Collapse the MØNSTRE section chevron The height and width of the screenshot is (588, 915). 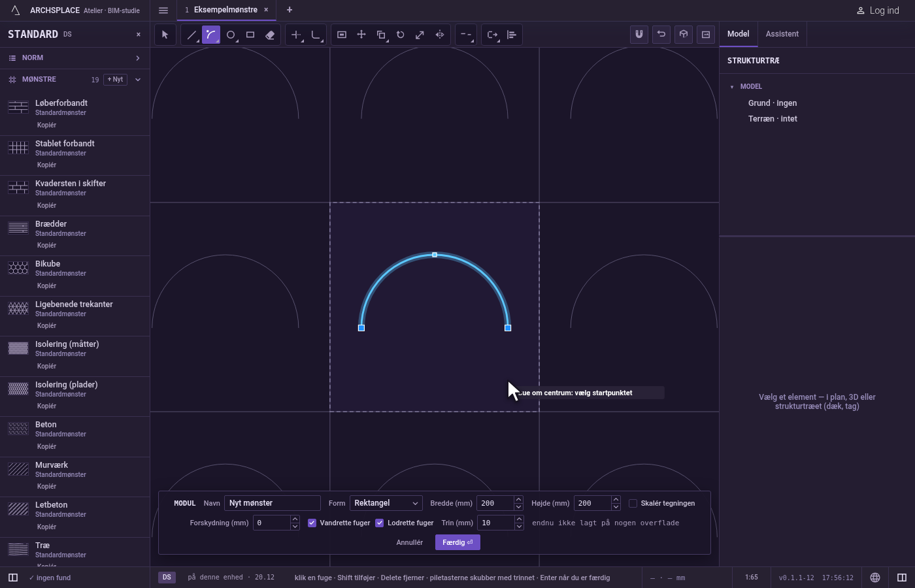click(x=138, y=80)
